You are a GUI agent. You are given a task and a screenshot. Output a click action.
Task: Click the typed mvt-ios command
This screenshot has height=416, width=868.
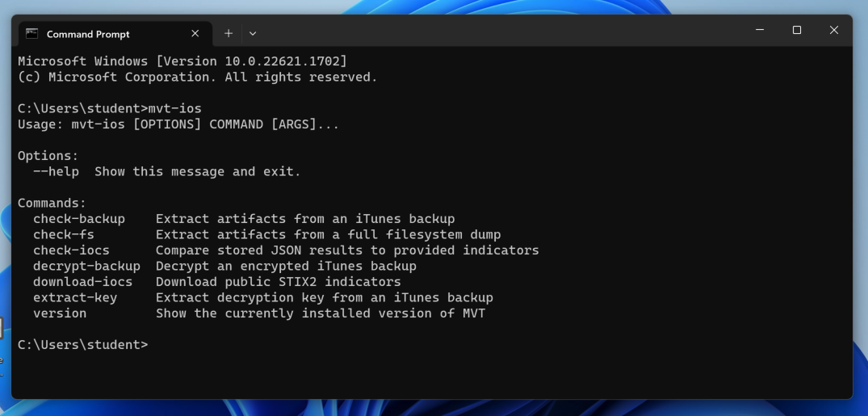[x=175, y=109]
